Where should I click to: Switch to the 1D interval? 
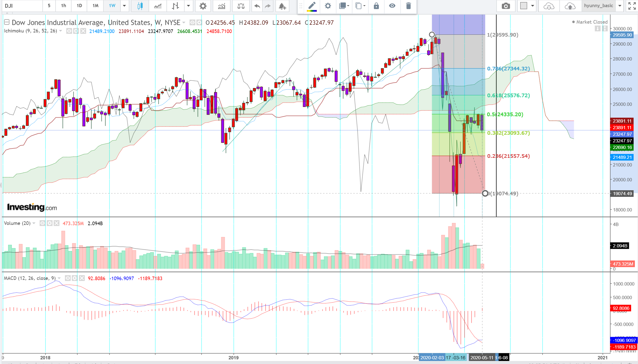click(x=79, y=6)
